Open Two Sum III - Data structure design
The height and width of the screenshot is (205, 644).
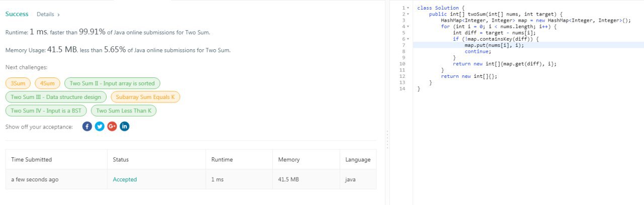tap(56, 97)
